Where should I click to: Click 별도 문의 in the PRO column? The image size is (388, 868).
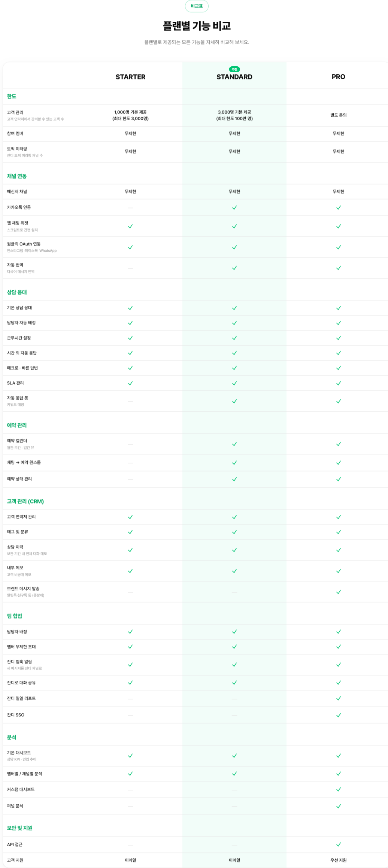pyautogui.click(x=339, y=115)
